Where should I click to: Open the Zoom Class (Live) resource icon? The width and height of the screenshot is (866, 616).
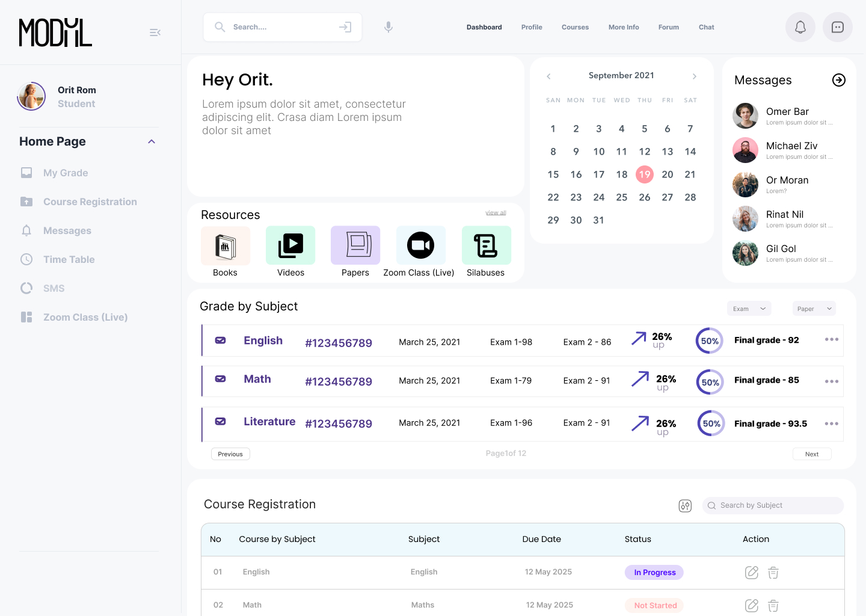(420, 245)
